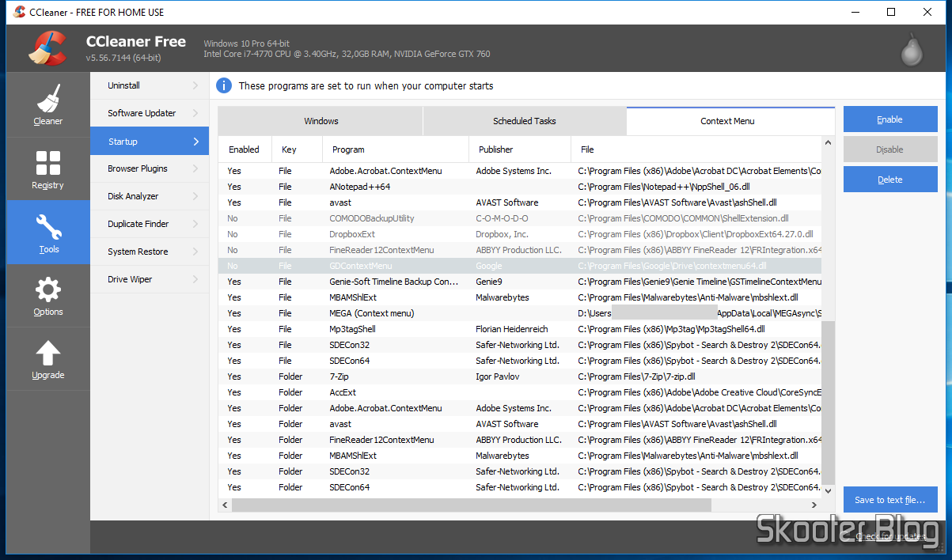Sort by Enabled column header
Viewport: 952px width, 560px height.
[245, 149]
